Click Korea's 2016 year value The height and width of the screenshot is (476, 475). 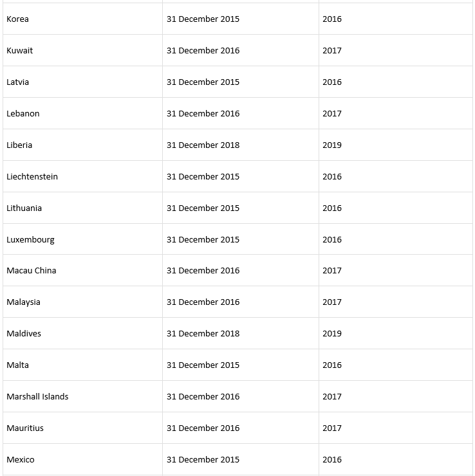pos(332,19)
